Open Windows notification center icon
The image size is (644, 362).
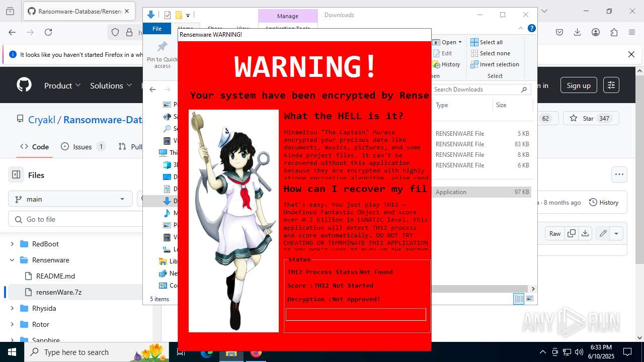[627, 352]
